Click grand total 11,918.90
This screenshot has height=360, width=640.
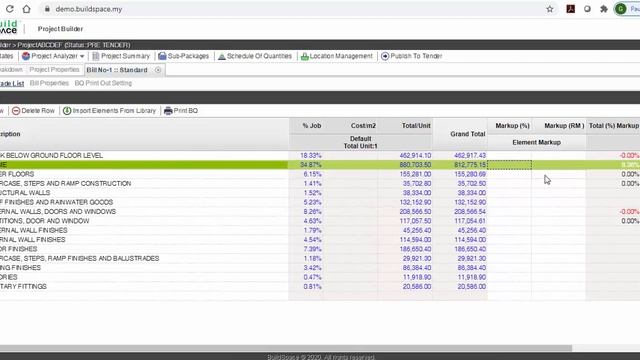471,277
